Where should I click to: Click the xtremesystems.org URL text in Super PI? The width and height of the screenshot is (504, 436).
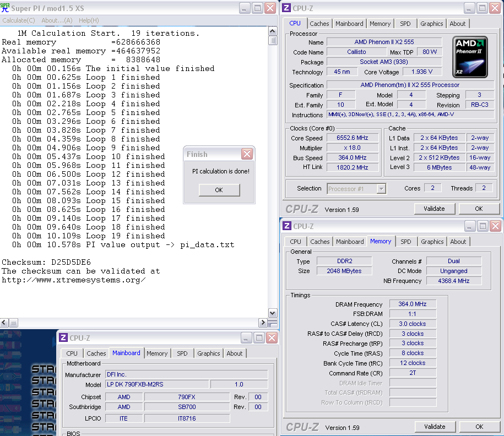pyautogui.click(x=74, y=280)
